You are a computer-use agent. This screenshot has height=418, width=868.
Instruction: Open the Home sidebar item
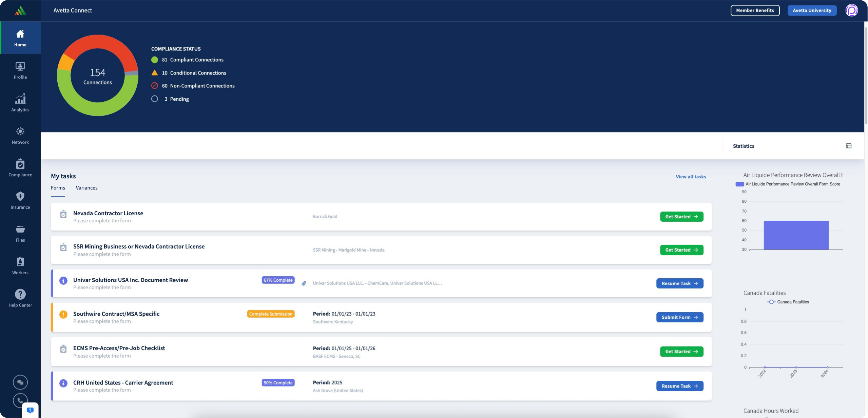coord(20,38)
